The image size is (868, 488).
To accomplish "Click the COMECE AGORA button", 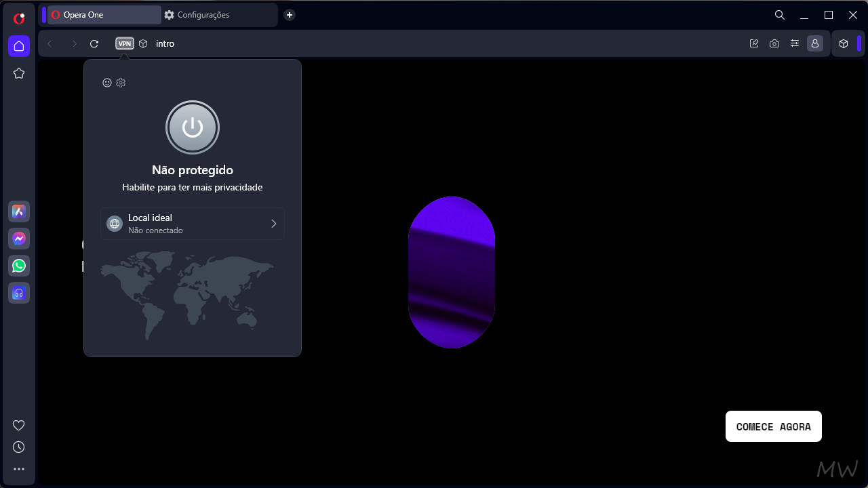I will [774, 426].
